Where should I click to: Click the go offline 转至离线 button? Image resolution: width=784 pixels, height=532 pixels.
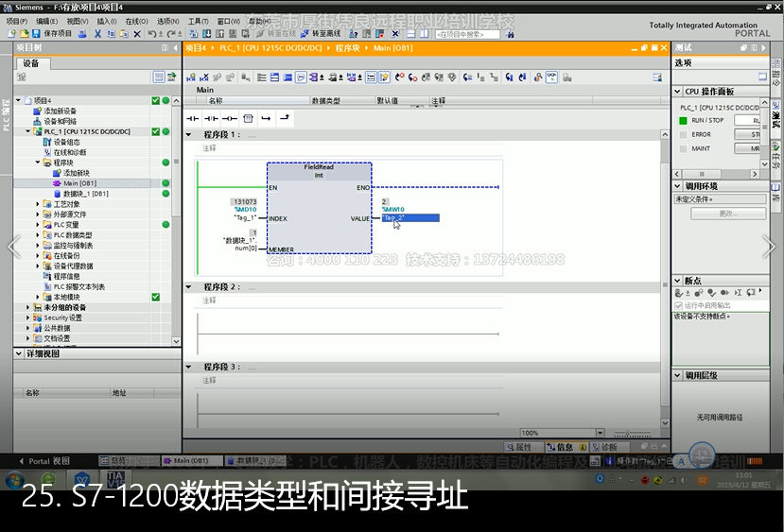point(321,33)
